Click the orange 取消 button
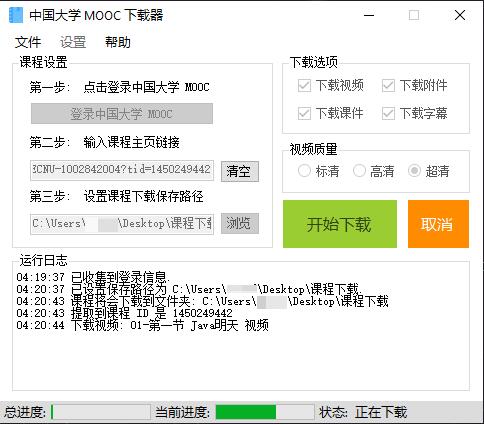The height and width of the screenshot is (425, 484). click(x=438, y=224)
